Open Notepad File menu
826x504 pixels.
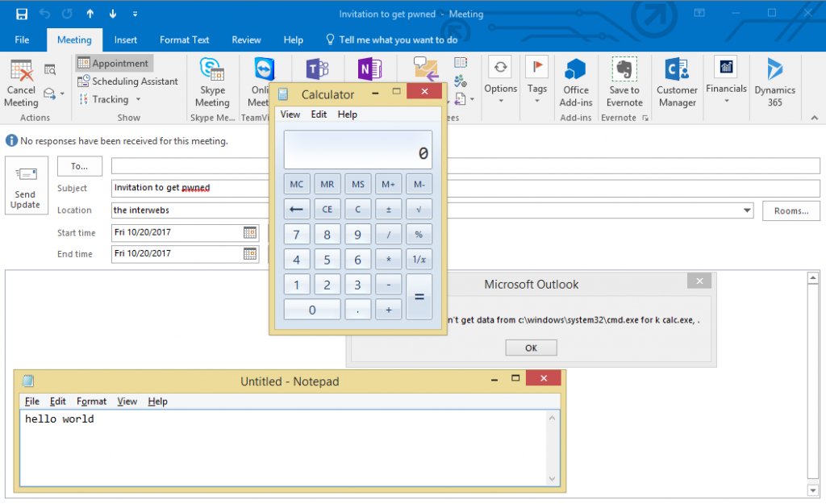coord(32,402)
